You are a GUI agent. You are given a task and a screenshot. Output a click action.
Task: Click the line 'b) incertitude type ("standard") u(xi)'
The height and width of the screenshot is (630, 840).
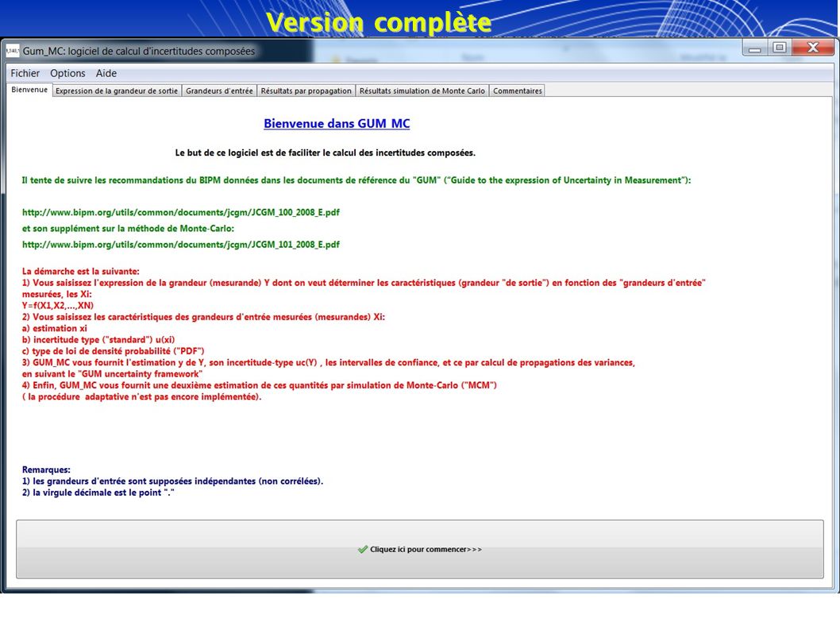[x=98, y=339]
